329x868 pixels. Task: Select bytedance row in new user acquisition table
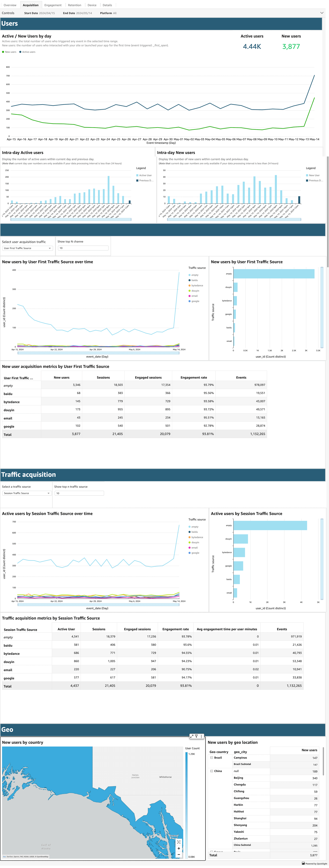tap(134, 401)
